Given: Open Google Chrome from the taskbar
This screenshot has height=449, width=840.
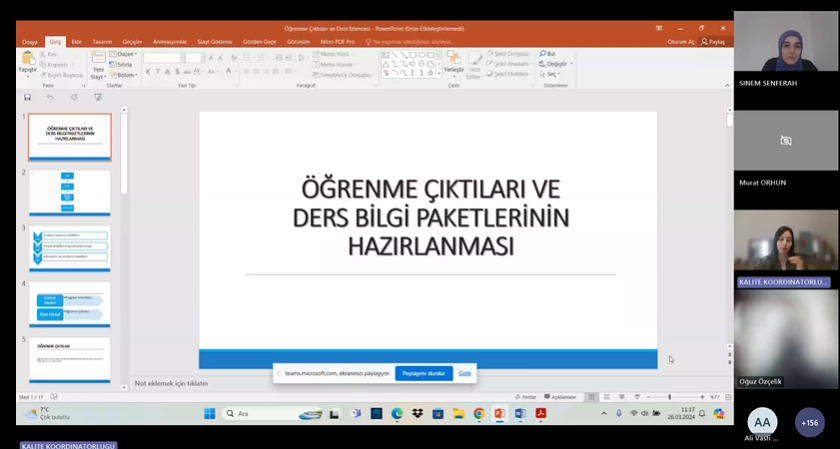Looking at the screenshot, I should click(x=479, y=413).
